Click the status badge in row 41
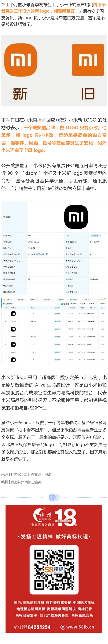This screenshot has height=644, width=108. 58,314
